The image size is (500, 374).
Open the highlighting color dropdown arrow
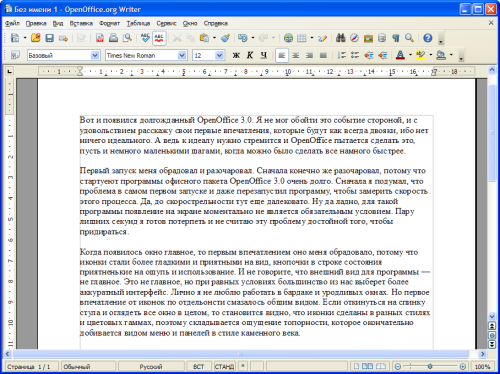(x=431, y=55)
